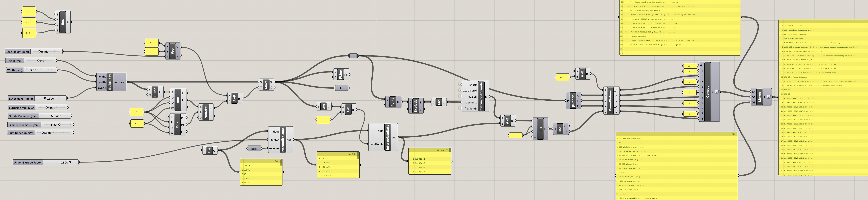Image resolution: width=868 pixels, height=200 pixels.
Task: Toggle the Bool parameter on reverse input
Action: click(x=254, y=148)
